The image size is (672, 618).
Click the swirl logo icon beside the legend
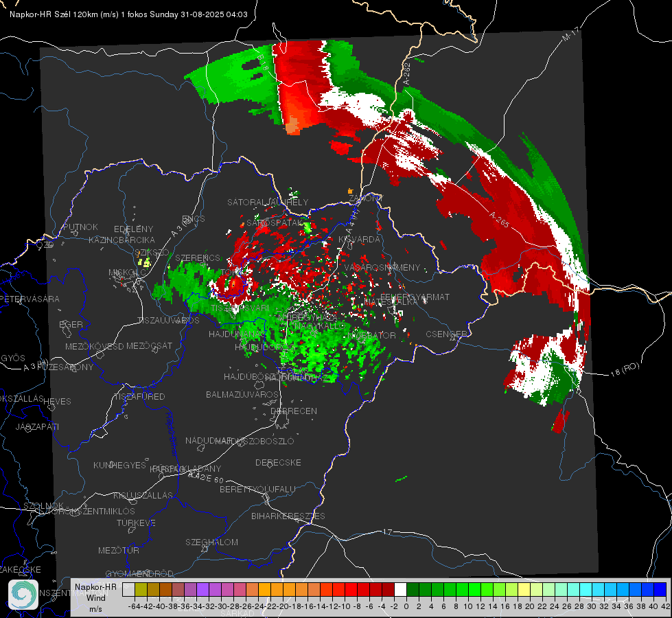pyautogui.click(x=23, y=595)
